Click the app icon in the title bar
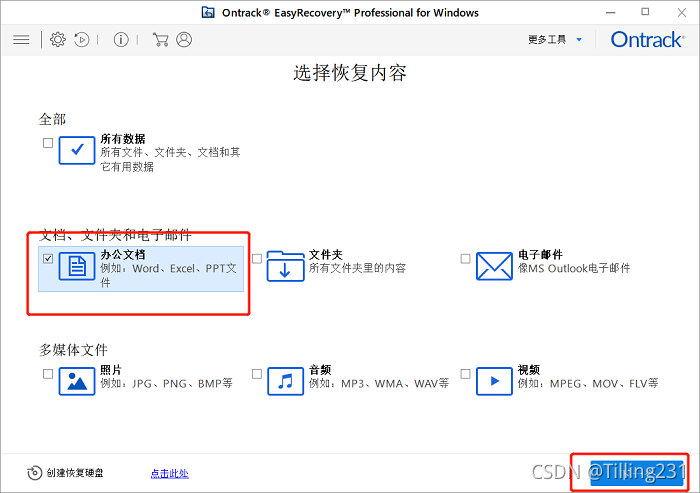 tap(208, 13)
